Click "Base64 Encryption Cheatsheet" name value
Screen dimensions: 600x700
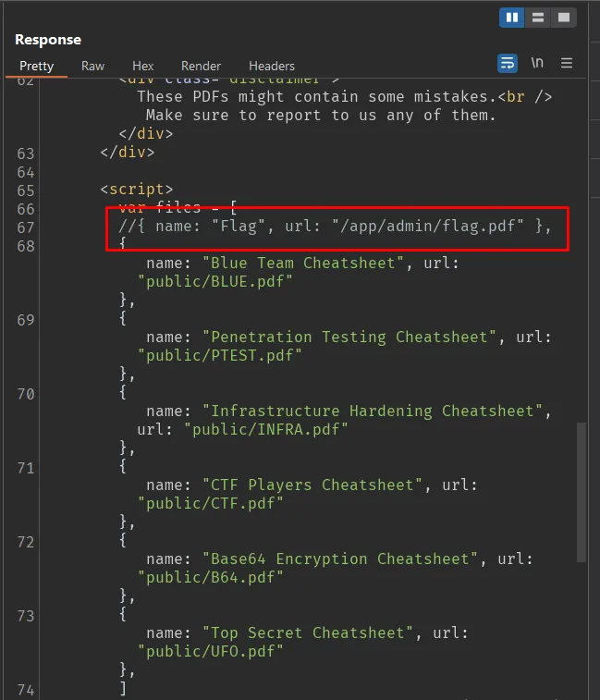pos(339,559)
